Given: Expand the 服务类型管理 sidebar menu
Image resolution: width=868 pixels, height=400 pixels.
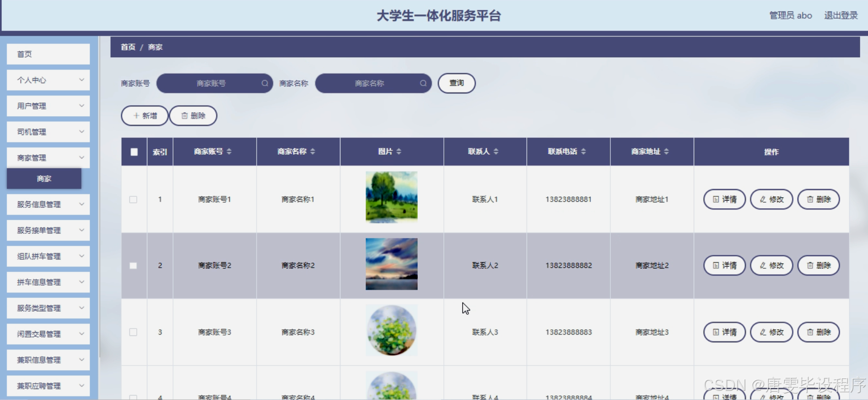Looking at the screenshot, I should click(48, 308).
